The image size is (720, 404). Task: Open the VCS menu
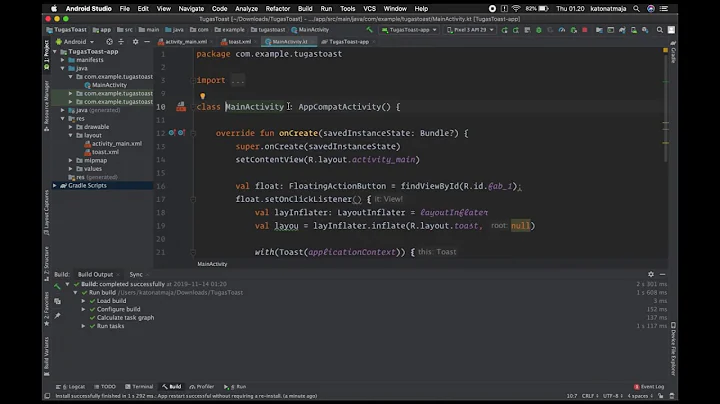click(x=369, y=8)
